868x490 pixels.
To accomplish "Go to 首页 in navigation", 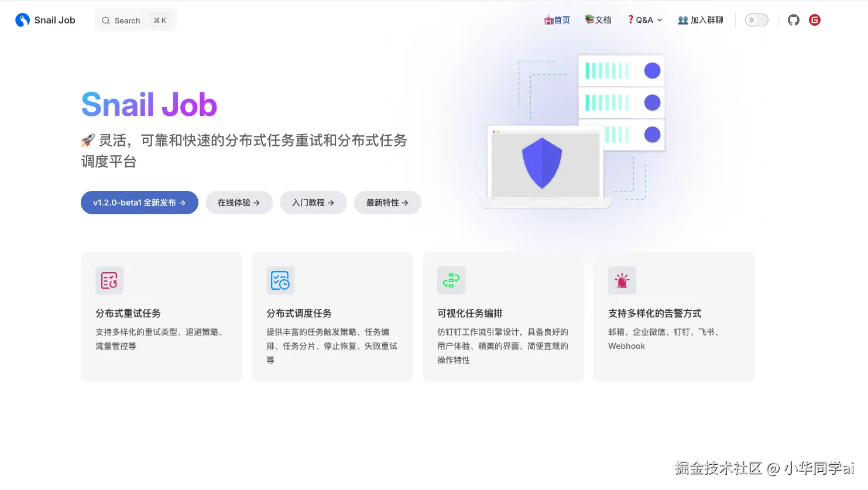I will pos(557,20).
